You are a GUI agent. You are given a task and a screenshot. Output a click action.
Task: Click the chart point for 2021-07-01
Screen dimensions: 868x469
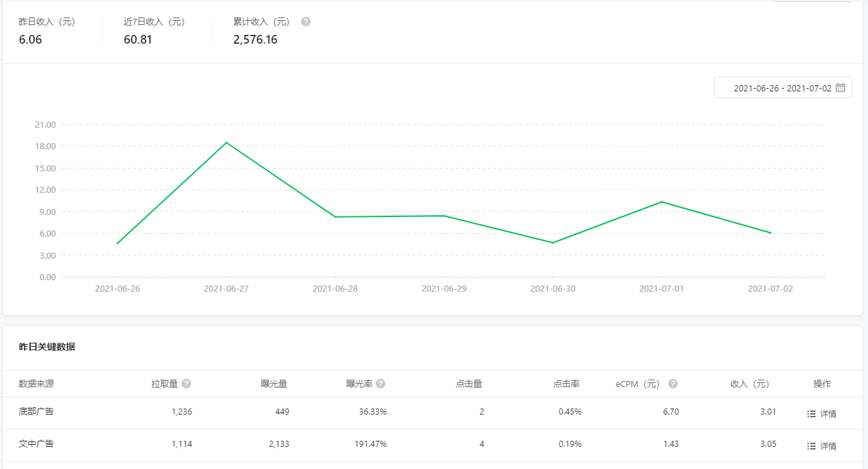pos(662,202)
